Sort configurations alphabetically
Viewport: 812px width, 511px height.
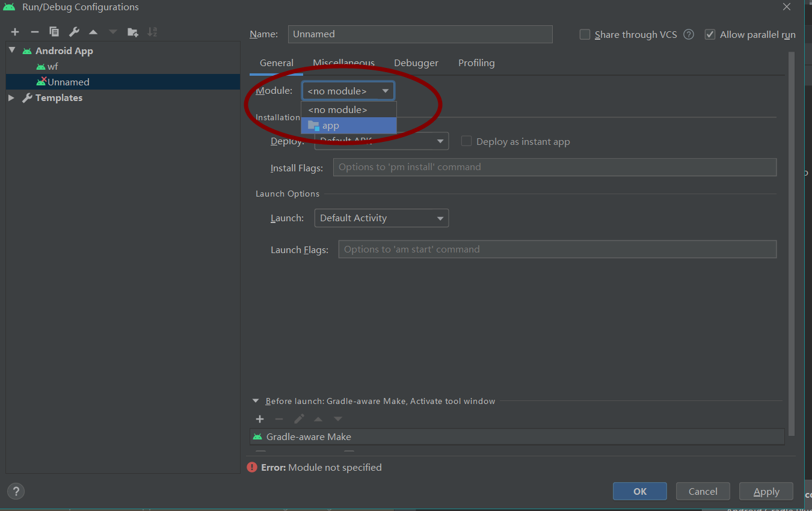click(x=152, y=32)
